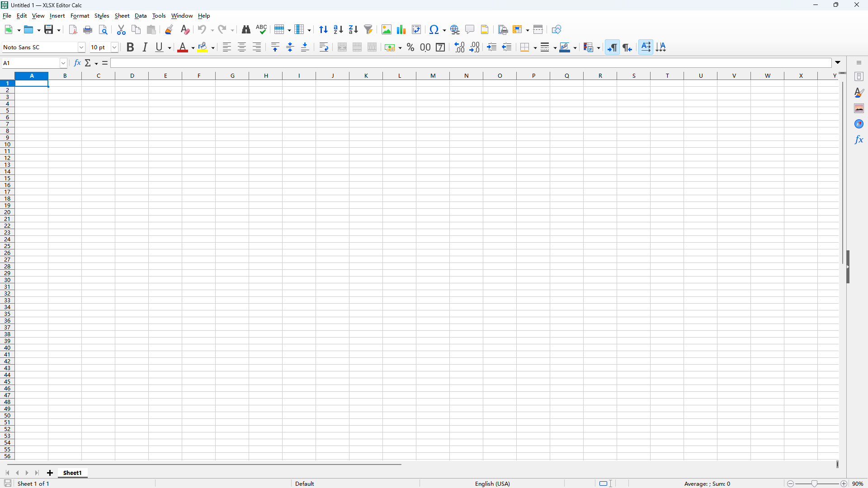Click the zoom in plus button
Image resolution: width=868 pixels, height=488 pixels.
click(844, 483)
